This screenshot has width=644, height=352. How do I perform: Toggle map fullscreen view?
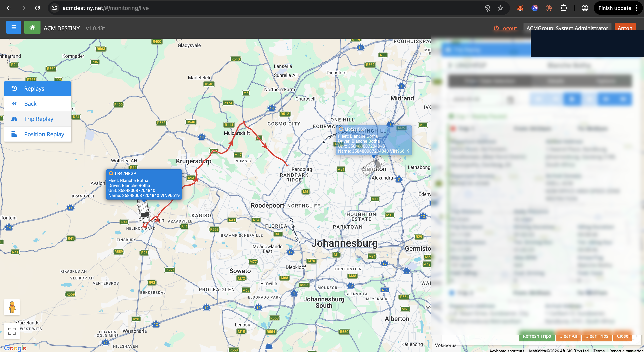click(12, 331)
